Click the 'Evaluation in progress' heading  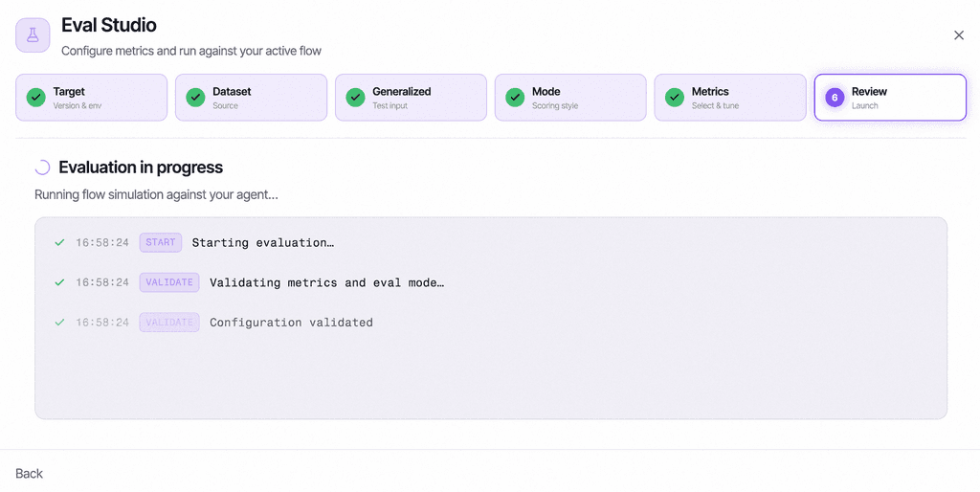pyautogui.click(x=141, y=168)
